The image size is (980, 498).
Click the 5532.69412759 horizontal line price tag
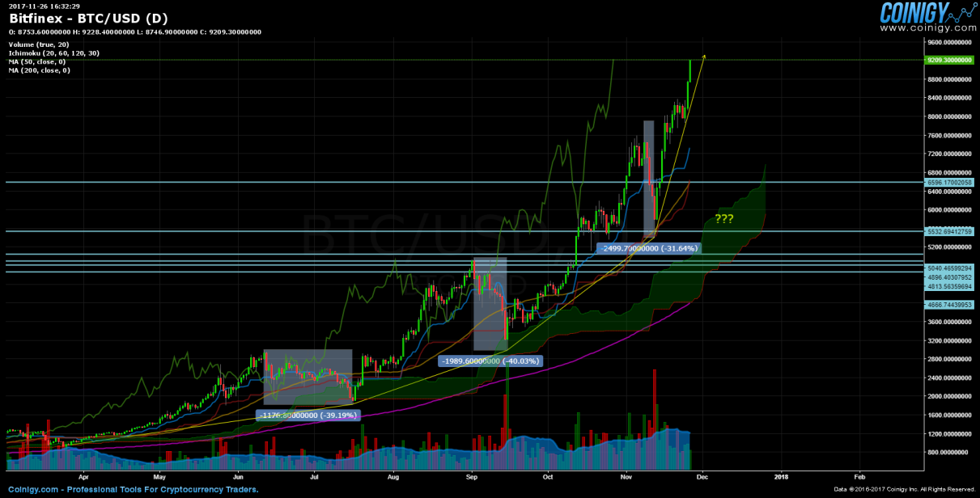pyautogui.click(x=948, y=231)
